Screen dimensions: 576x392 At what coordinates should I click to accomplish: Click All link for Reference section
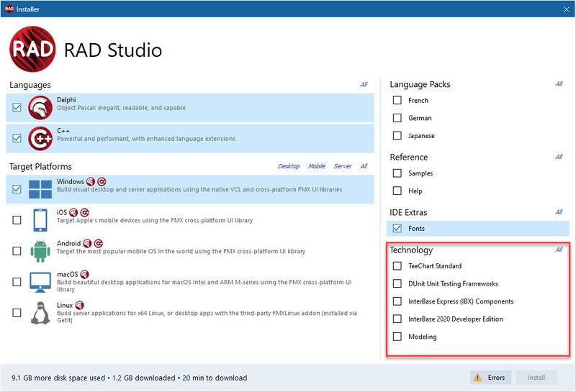click(x=559, y=157)
